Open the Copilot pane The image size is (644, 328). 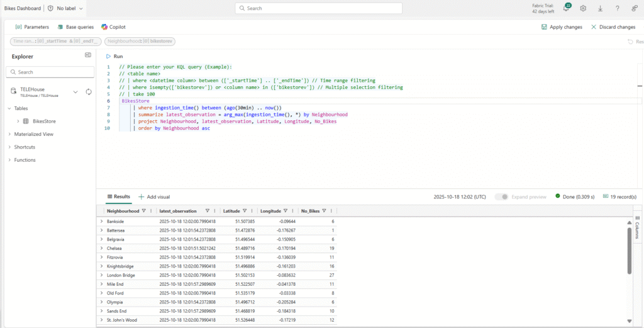[113, 27]
